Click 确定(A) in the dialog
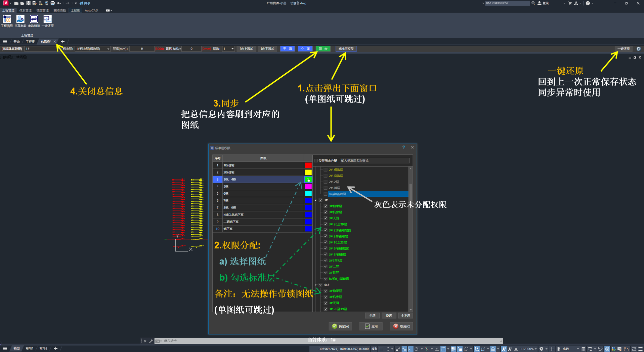Viewport: 644px width, 352px height. coord(341,326)
